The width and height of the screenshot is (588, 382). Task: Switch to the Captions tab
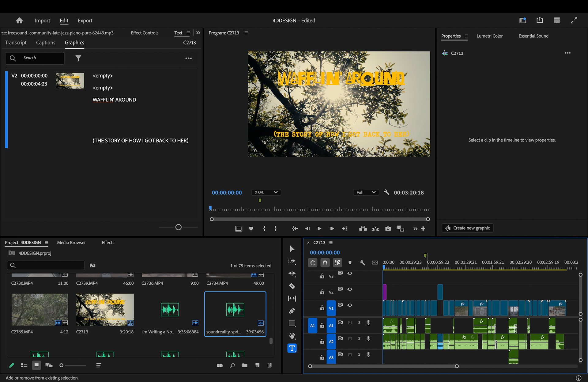(46, 43)
